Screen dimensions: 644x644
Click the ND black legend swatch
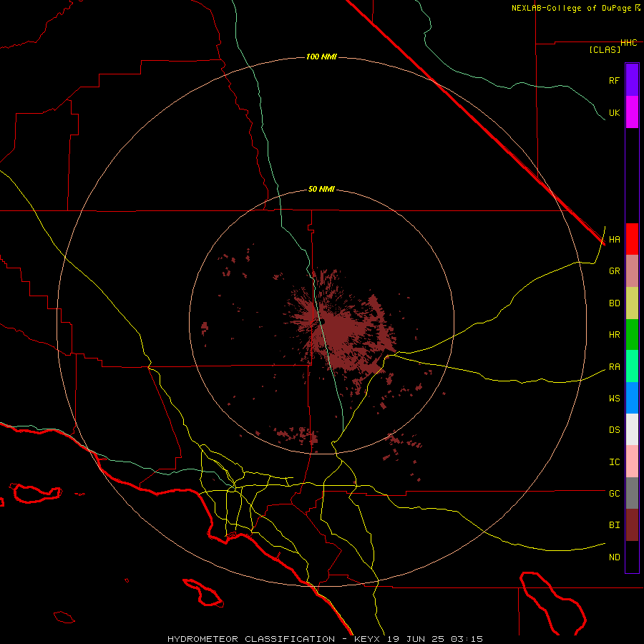[x=632, y=557]
